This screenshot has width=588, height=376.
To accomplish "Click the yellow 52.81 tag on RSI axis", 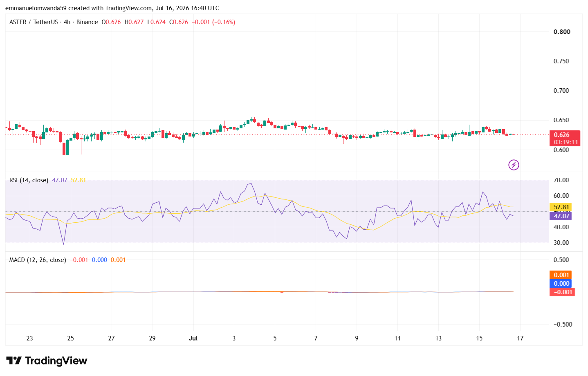I will coord(561,207).
